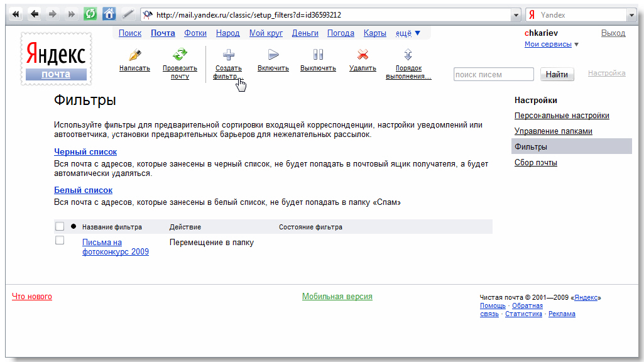Click the arrows Порядок выполнения icon
The image size is (644, 362).
408,55
